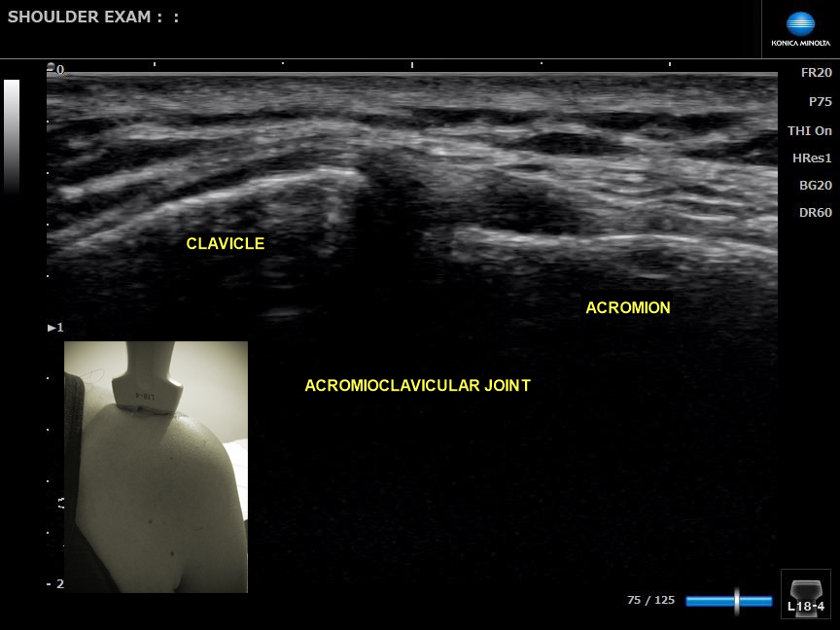
Task: Click the DR60 dynamic range parameter
Action: pos(815,212)
